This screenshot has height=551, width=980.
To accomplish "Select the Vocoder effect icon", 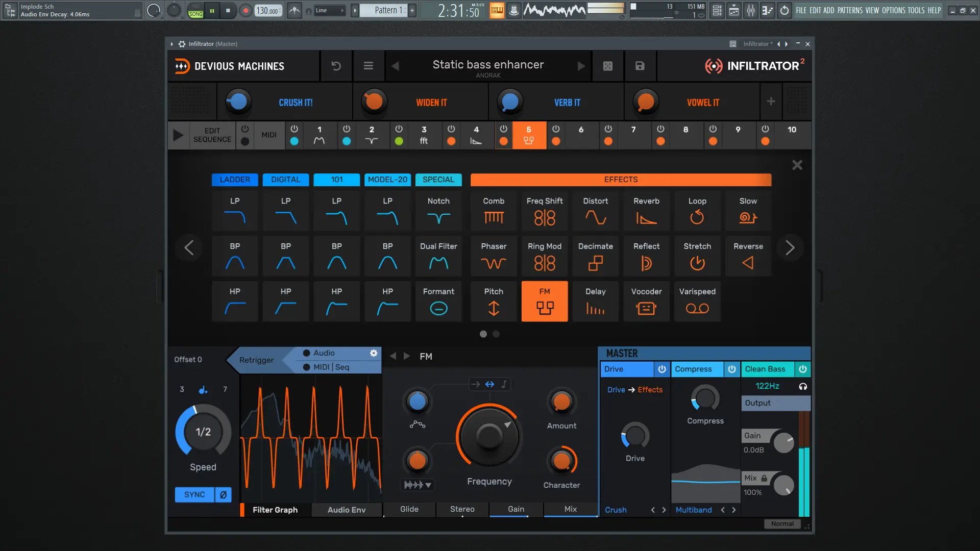I will (x=646, y=308).
